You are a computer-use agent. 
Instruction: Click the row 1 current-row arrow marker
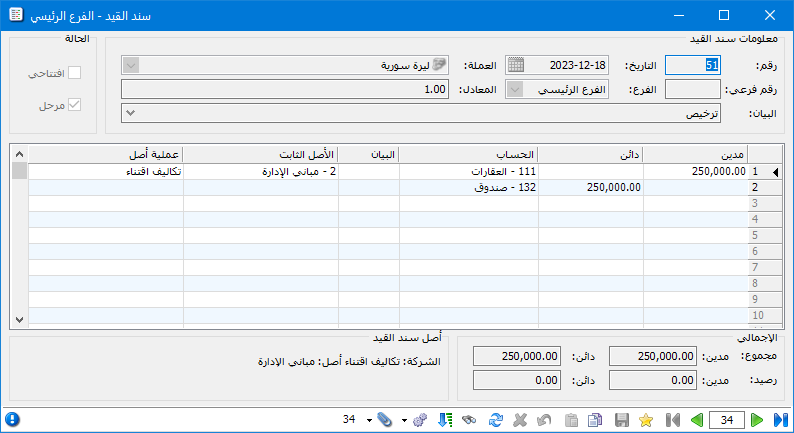click(775, 172)
